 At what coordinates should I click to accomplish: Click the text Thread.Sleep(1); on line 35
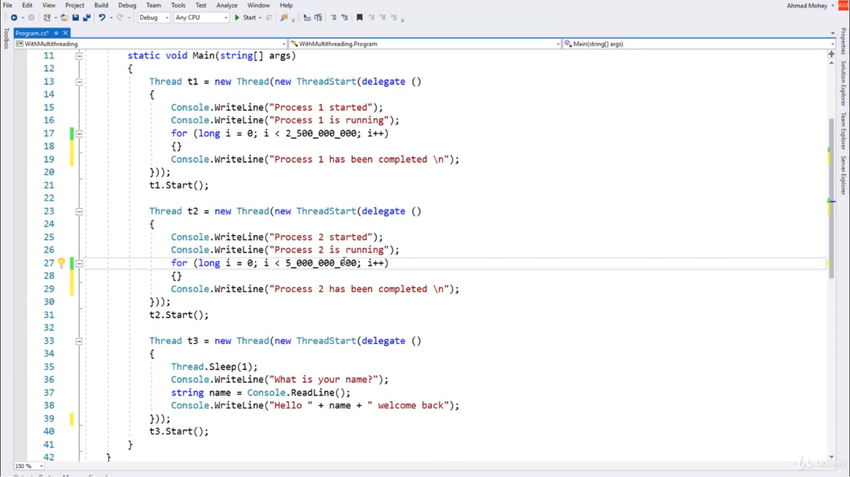(x=214, y=367)
